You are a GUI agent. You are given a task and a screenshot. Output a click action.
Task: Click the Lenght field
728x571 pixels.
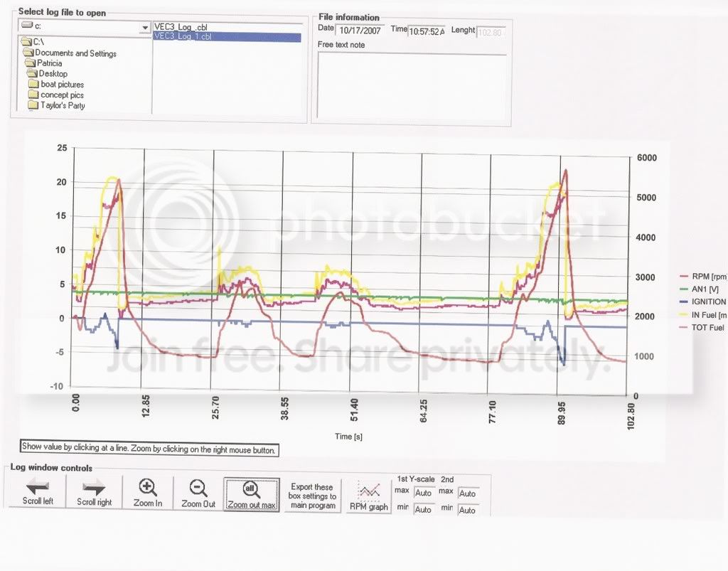491,33
